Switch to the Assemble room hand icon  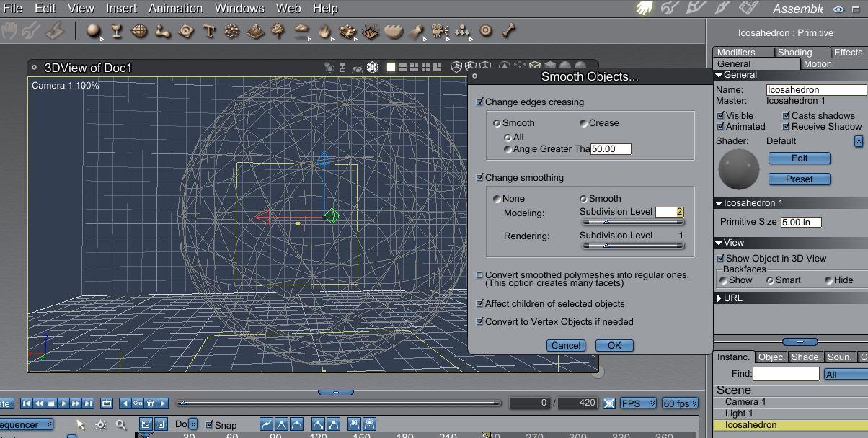pyautogui.click(x=645, y=9)
